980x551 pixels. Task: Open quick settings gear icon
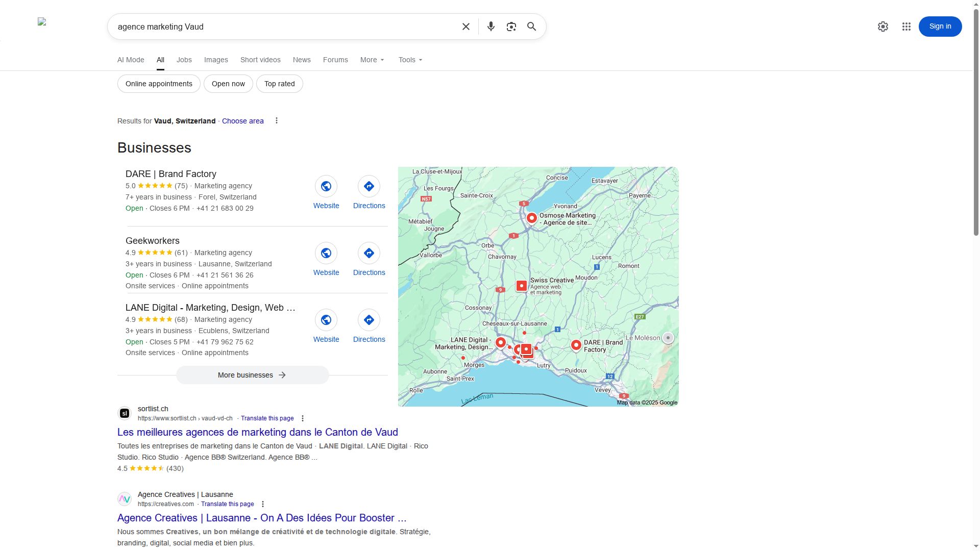coord(883,26)
